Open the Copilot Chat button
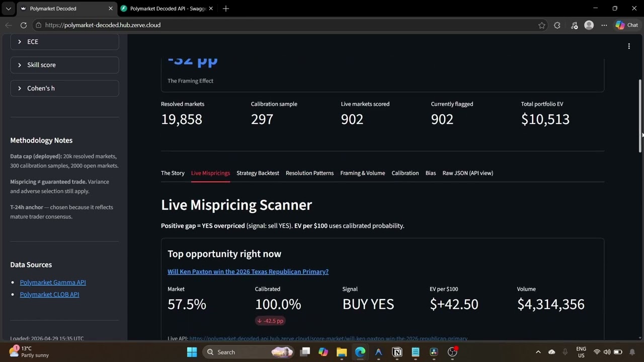644x362 pixels. point(627,25)
